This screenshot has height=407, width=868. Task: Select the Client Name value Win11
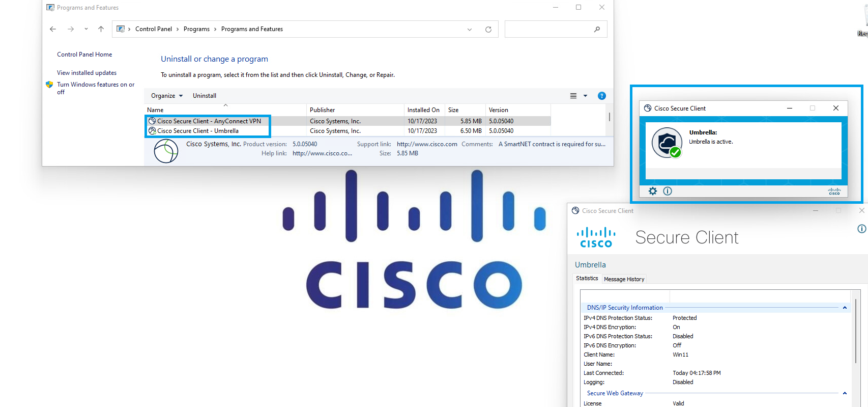[680, 355]
